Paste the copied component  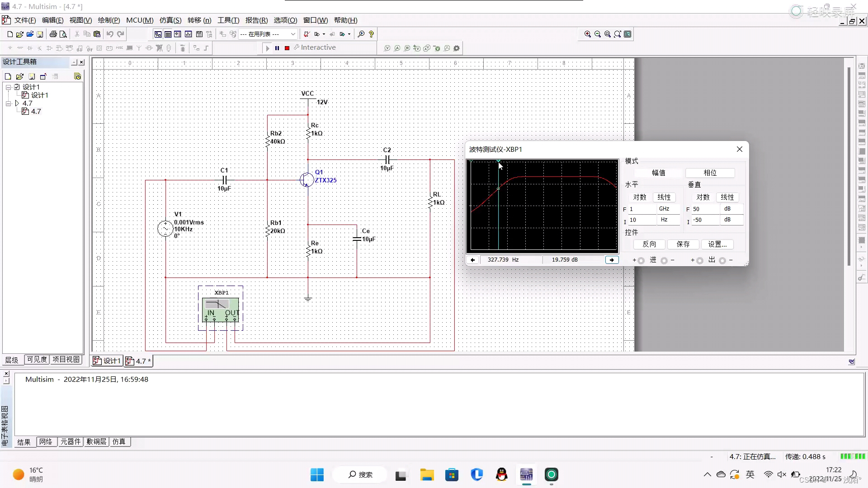point(97,34)
